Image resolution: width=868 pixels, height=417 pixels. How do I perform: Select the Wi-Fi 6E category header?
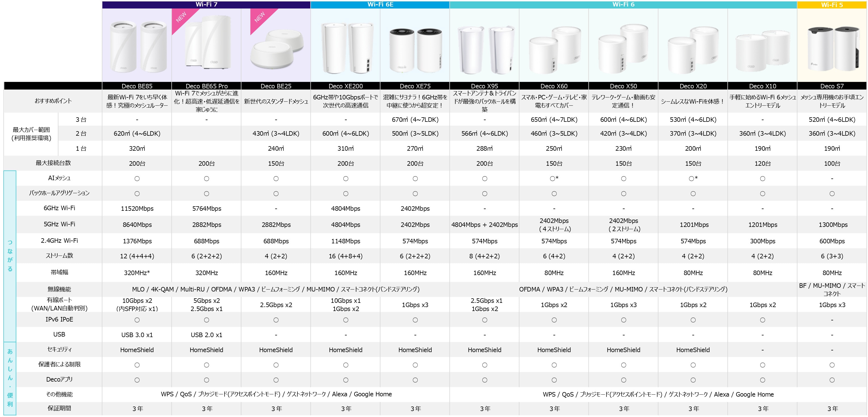coord(380,5)
